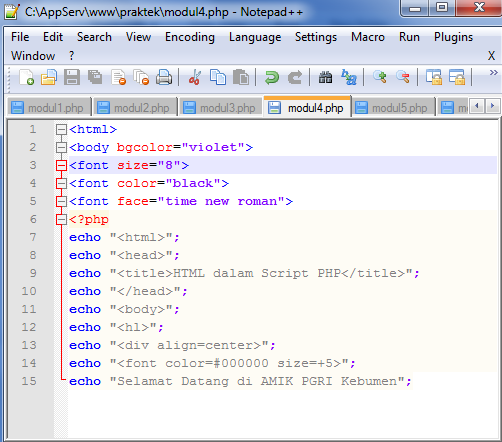This screenshot has height=442, width=502.
Task: Open the ? help menu
Action: pyautogui.click(x=72, y=56)
